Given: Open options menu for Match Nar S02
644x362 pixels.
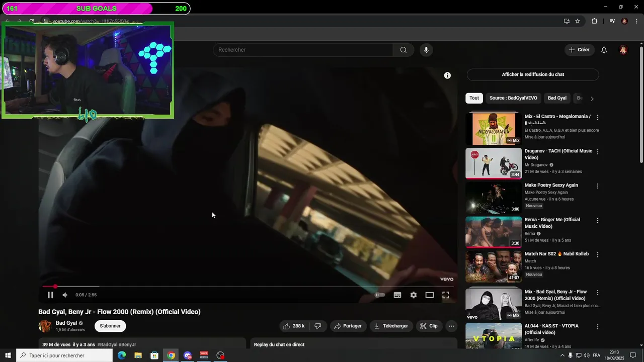Looking at the screenshot, I should 598,255.
